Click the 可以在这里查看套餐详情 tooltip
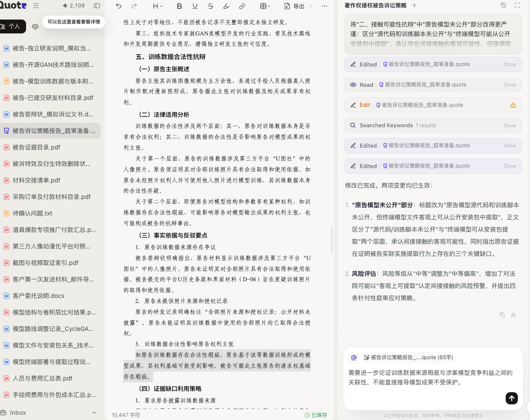530x420 pixels. (x=74, y=22)
